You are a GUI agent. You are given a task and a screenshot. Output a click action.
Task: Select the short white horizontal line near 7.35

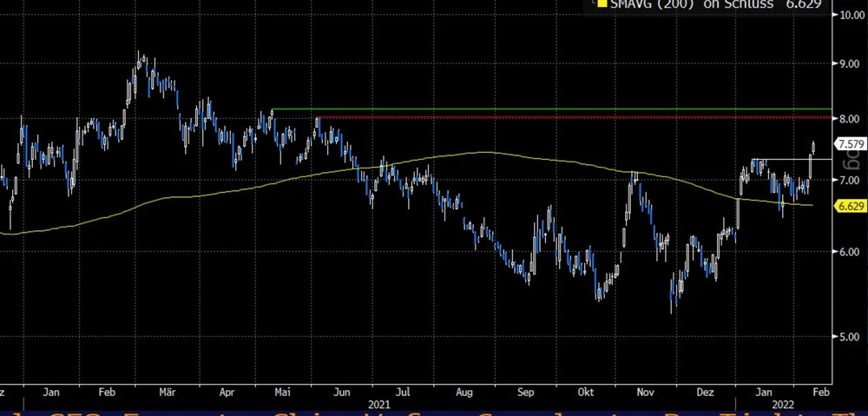click(x=781, y=159)
